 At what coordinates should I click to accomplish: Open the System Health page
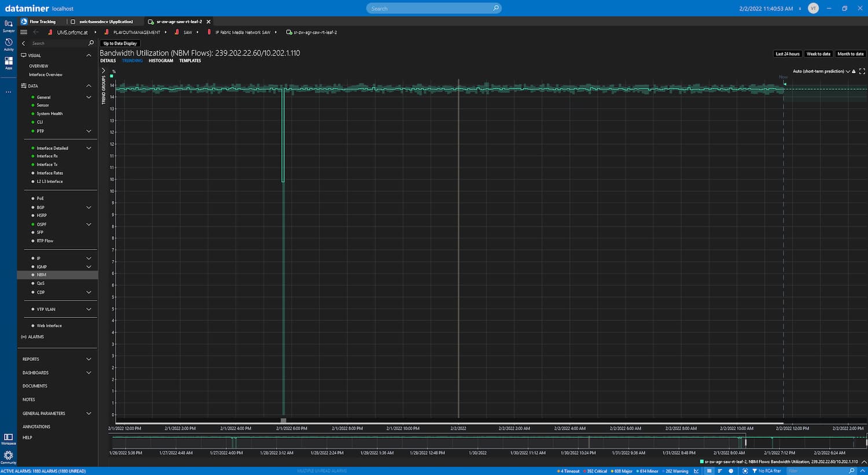(x=50, y=114)
